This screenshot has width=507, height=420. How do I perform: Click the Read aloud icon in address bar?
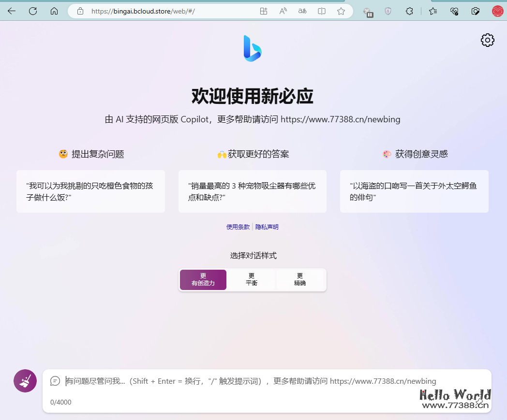point(283,11)
